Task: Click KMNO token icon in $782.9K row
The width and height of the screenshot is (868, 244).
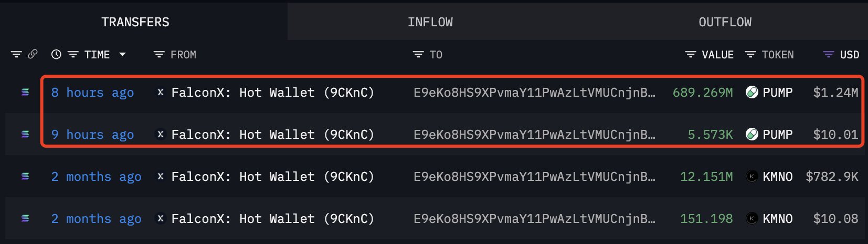Action: 752,177
